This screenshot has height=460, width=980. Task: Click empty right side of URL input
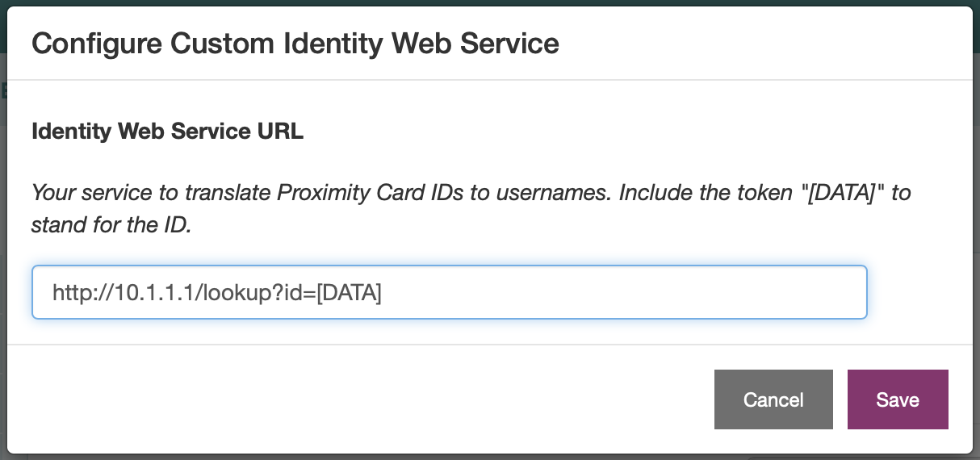[630, 292]
